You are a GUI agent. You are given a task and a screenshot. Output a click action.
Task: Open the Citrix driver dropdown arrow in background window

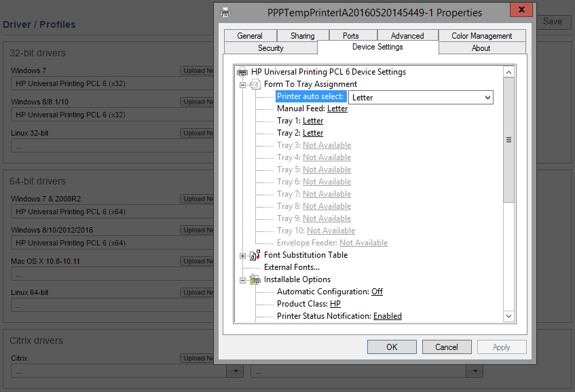point(236,371)
